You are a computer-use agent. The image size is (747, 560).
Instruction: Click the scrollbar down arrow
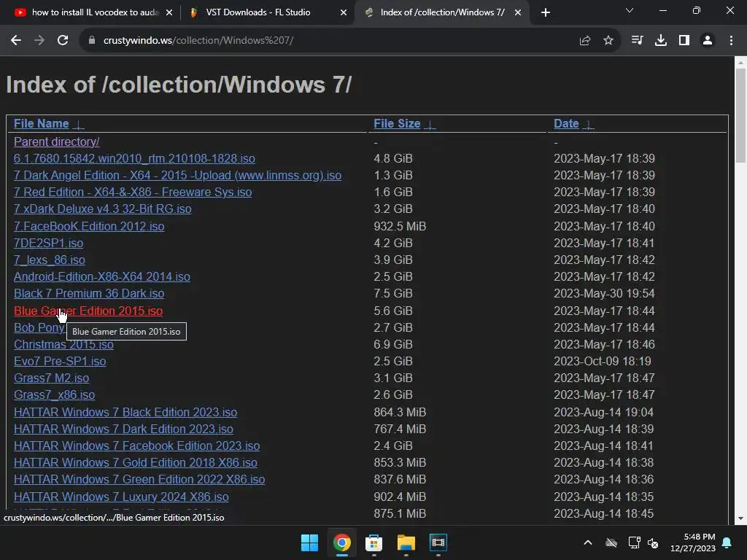[x=740, y=518]
